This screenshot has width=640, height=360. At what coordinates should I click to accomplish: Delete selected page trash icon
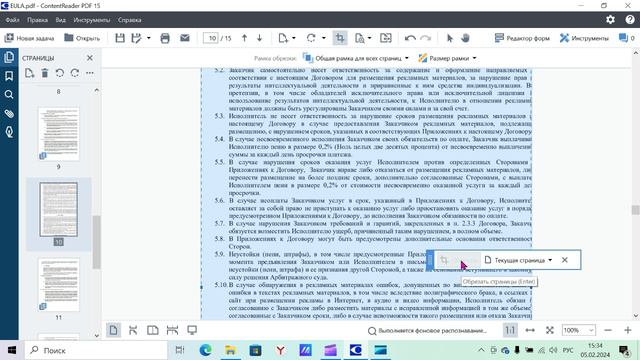click(44, 73)
